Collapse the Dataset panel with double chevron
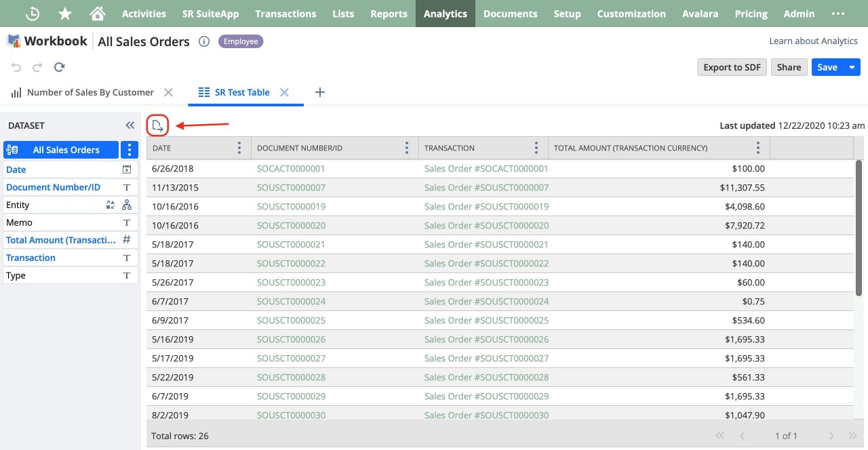The width and height of the screenshot is (868, 450). [x=130, y=125]
